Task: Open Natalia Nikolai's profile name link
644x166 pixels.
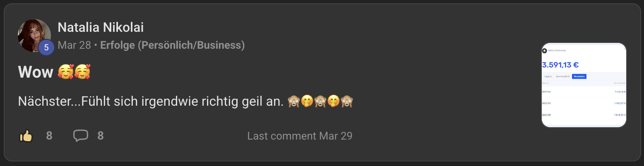Action: 101,27
